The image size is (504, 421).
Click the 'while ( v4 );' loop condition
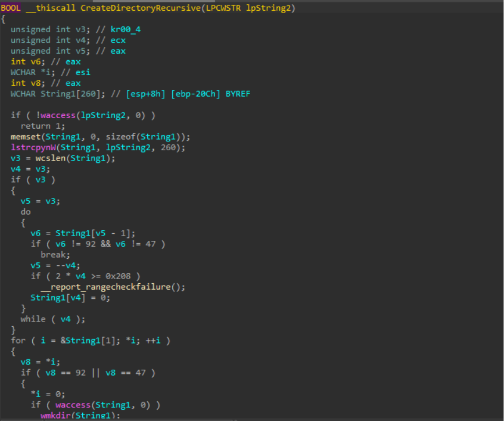pos(53,319)
